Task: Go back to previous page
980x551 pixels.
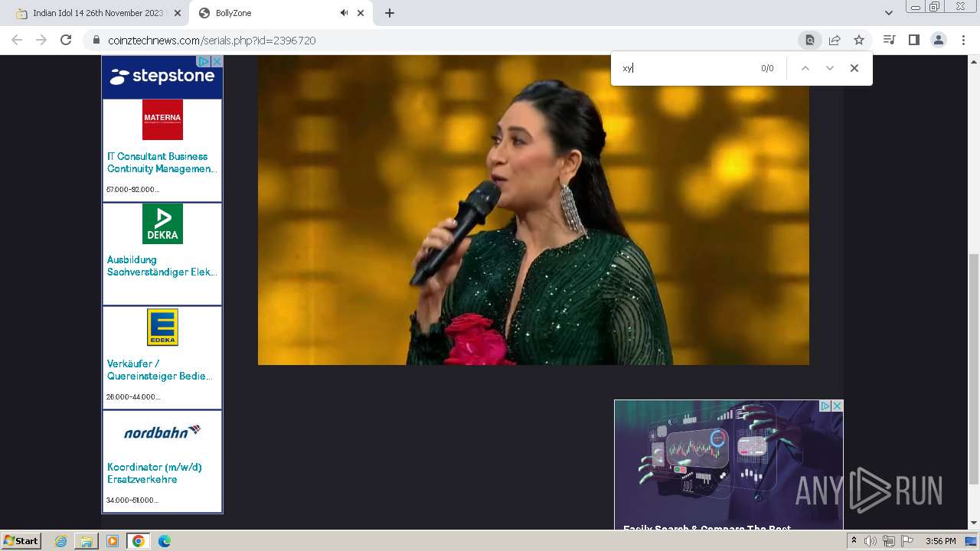Action: tap(17, 40)
